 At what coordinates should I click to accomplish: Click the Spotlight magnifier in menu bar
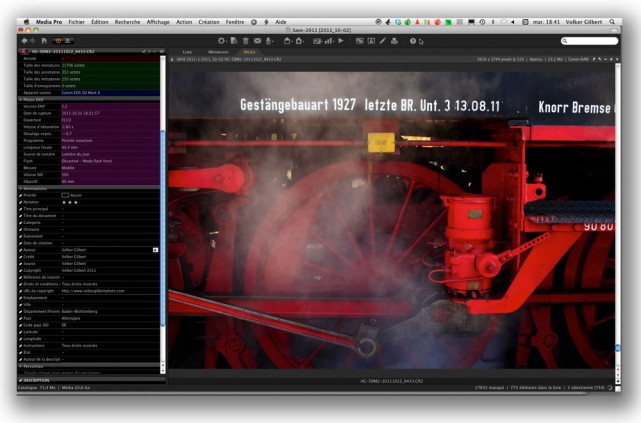point(612,22)
